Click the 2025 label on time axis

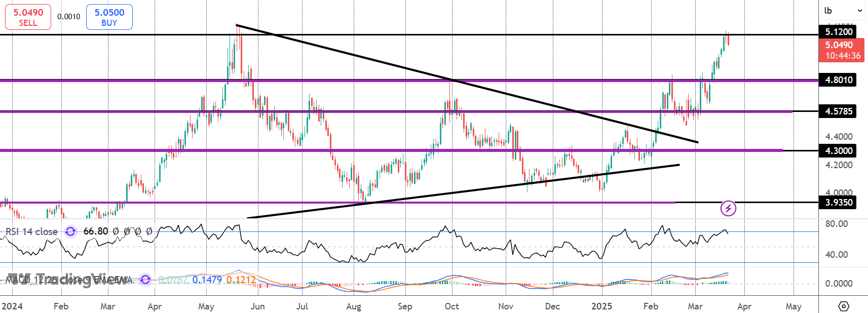[x=602, y=306]
